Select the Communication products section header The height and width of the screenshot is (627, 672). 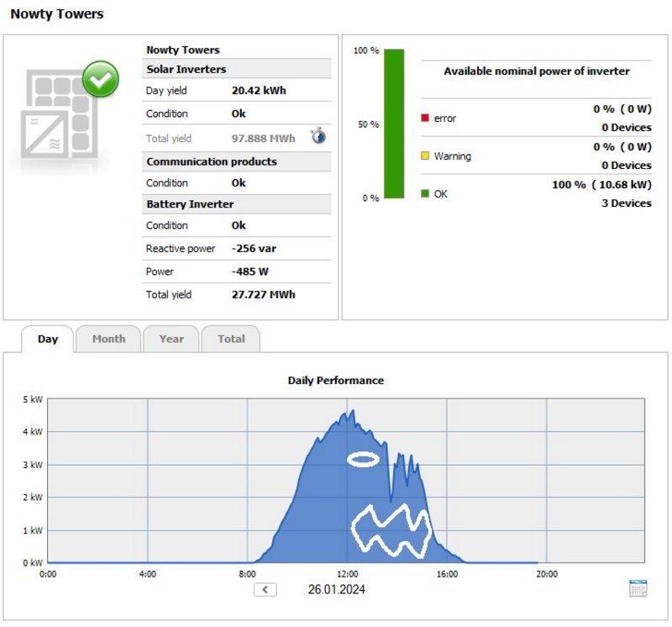click(x=237, y=161)
